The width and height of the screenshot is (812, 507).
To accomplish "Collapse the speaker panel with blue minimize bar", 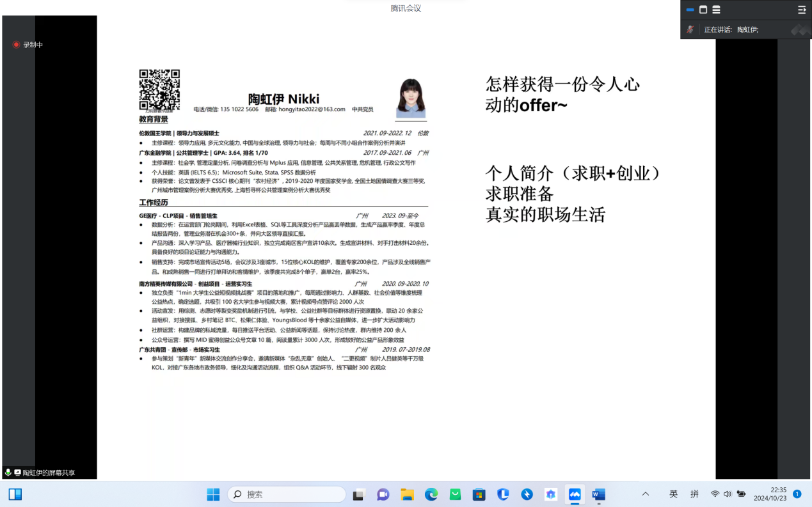I will [x=690, y=10].
